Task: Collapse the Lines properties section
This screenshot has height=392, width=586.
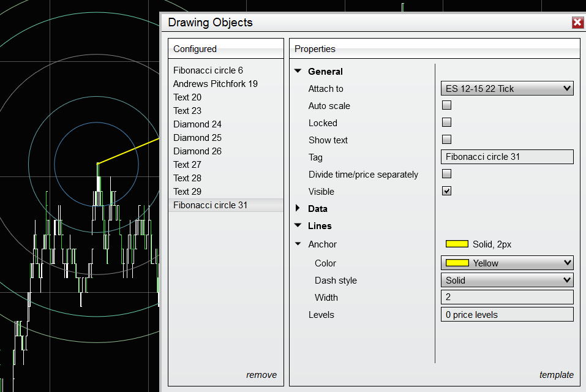Action: click(x=298, y=226)
